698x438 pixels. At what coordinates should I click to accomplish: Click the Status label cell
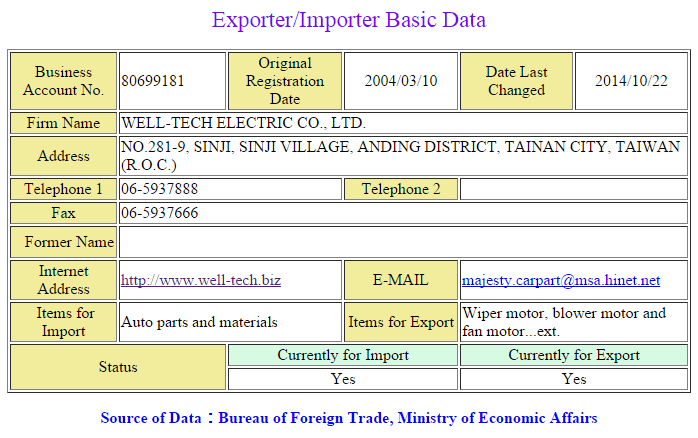click(118, 367)
